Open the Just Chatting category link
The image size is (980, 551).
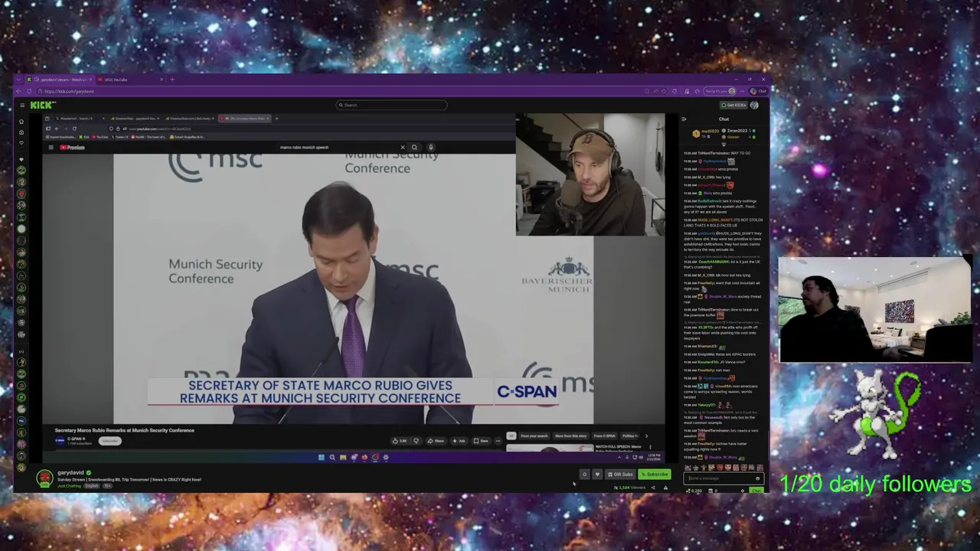point(69,486)
